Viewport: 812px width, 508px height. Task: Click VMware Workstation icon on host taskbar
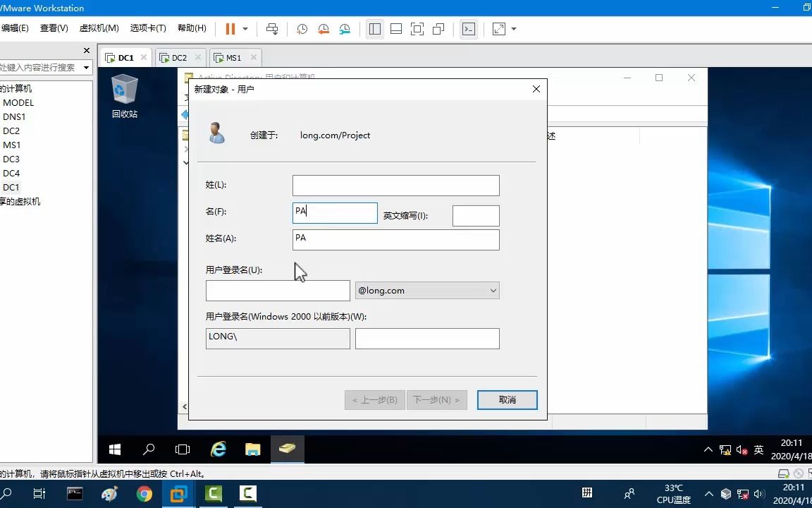pos(178,493)
